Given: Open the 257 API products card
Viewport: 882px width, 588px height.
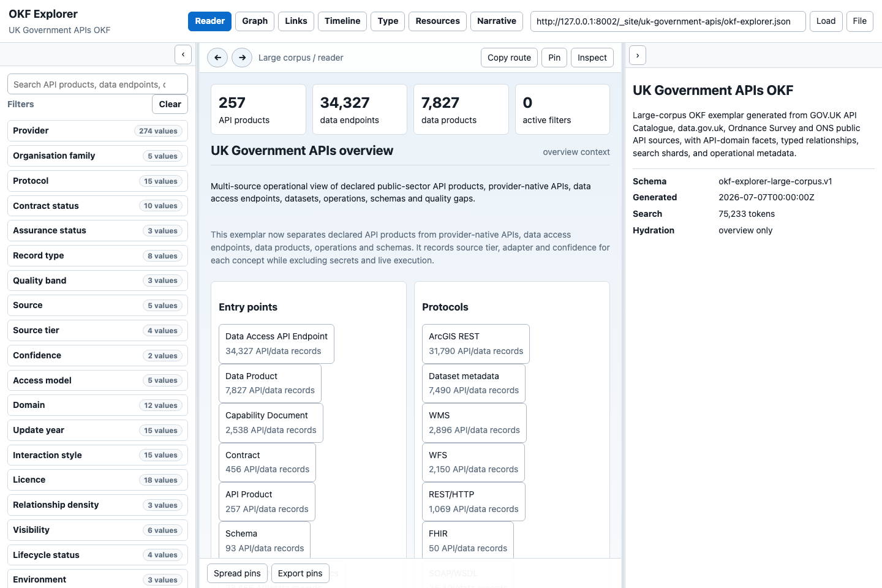Looking at the screenshot, I should pos(258,110).
